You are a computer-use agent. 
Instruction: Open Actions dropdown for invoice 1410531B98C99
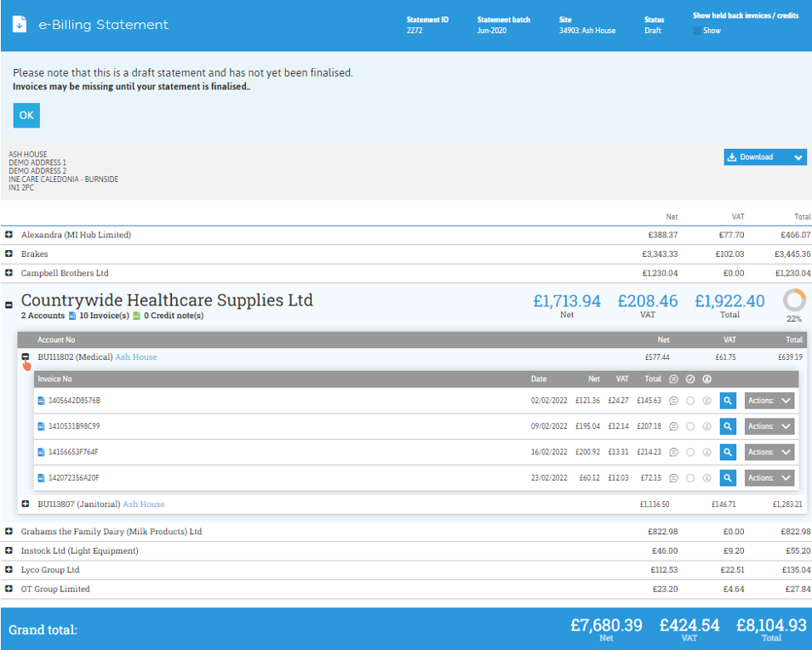(769, 426)
